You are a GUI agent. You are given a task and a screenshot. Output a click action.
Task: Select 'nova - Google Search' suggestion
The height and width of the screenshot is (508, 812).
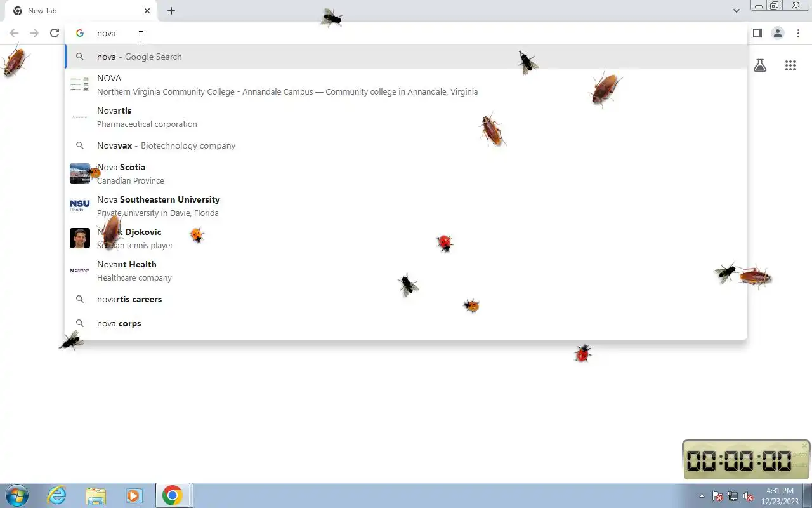[406, 57]
